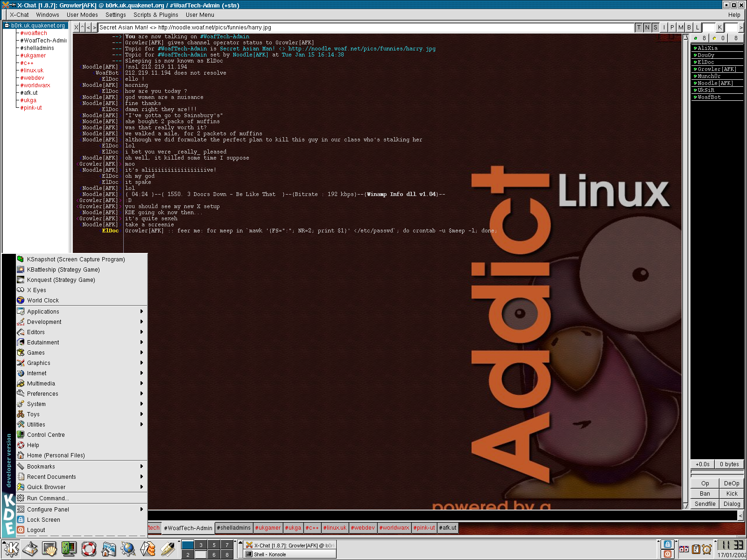
Task: Open Home folder panel icon
Action: pyautogui.click(x=108, y=549)
